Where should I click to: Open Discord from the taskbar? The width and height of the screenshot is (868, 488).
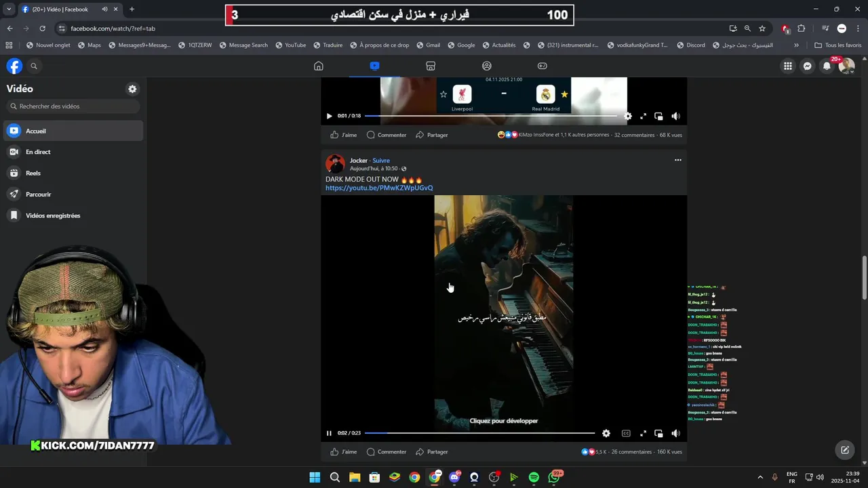click(x=454, y=477)
